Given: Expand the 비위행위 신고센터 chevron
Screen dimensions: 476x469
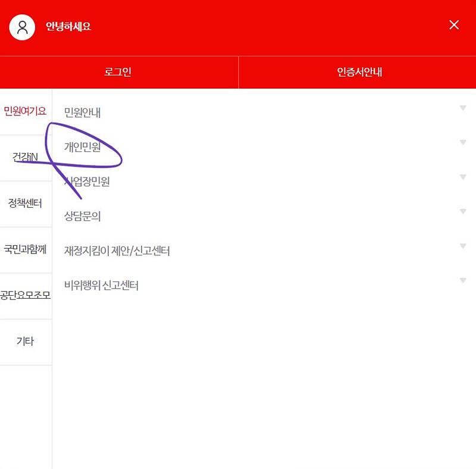Looking at the screenshot, I should [x=463, y=280].
